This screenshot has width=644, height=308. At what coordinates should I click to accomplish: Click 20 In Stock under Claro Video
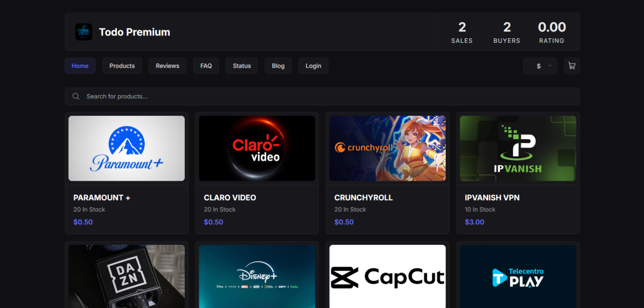[x=219, y=210]
